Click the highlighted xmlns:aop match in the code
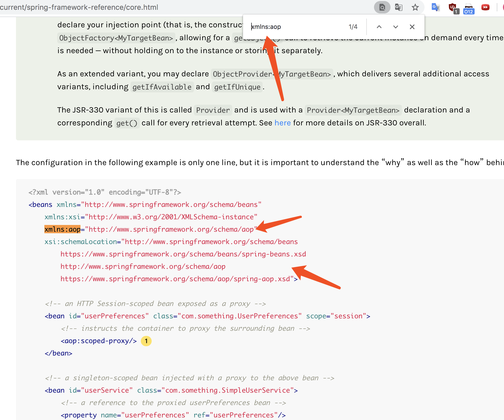Image resolution: width=504 pixels, height=420 pixels. coord(62,229)
